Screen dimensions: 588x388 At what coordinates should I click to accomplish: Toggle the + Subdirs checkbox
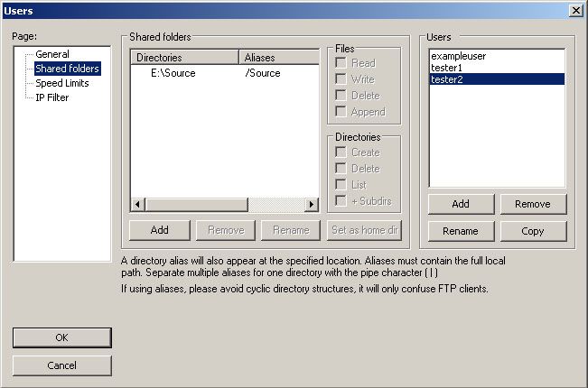[341, 201]
